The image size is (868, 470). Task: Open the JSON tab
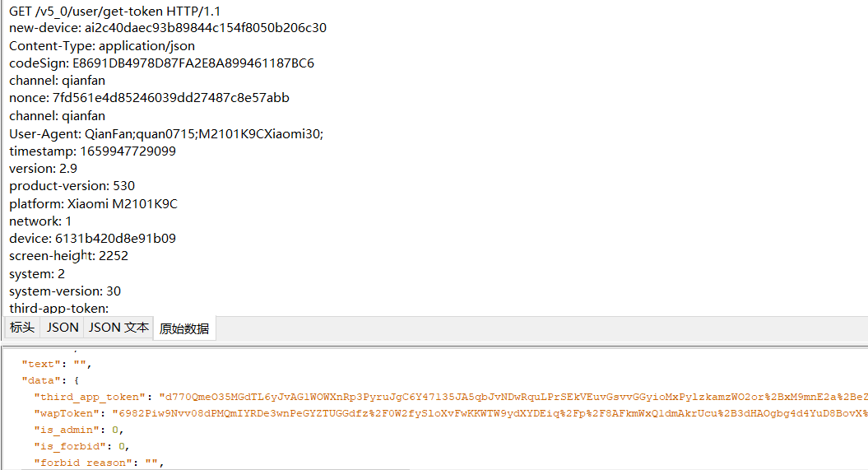pos(62,328)
